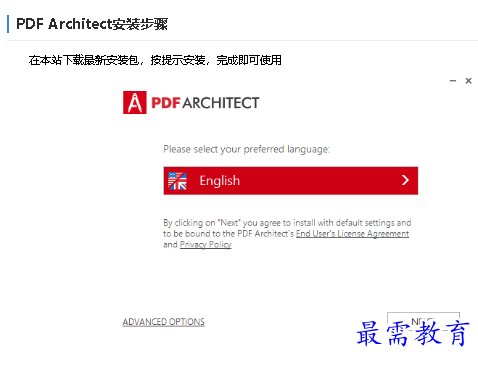Image resolution: width=478 pixels, height=365 pixels.
Task: Open End User's License Agreement link
Action: pyautogui.click(x=352, y=234)
